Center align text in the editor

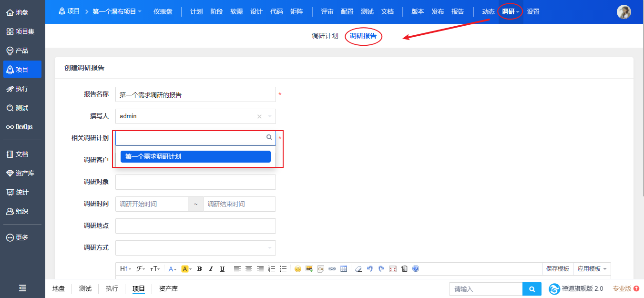click(249, 269)
